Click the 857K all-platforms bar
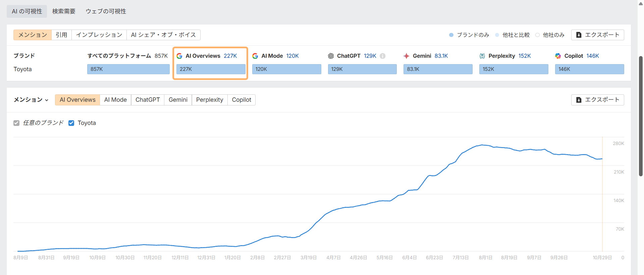 (128, 69)
